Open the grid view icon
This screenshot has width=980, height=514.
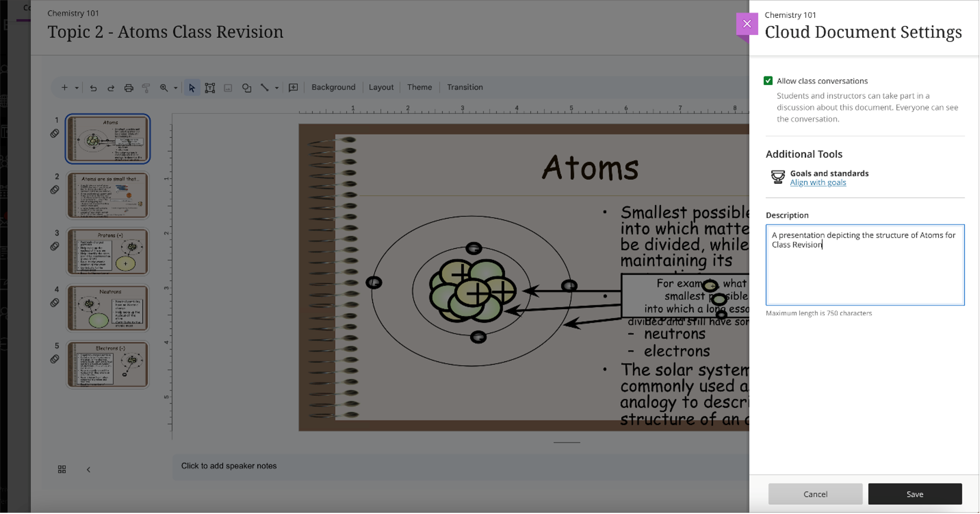coord(61,469)
